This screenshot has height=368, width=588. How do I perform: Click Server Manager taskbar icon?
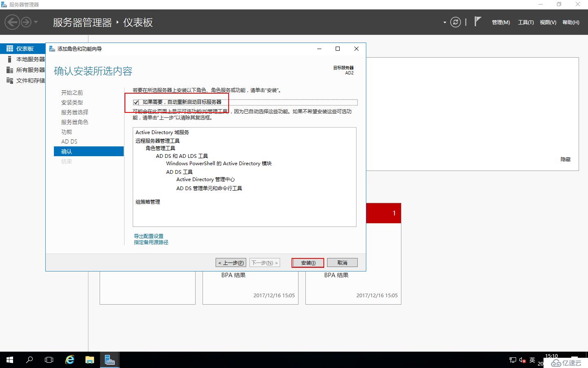click(109, 360)
